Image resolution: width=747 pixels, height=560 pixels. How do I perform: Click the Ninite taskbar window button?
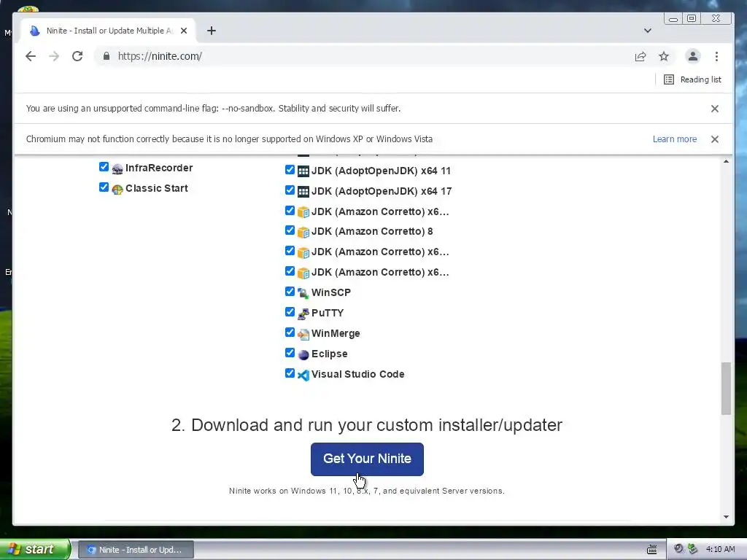point(136,550)
